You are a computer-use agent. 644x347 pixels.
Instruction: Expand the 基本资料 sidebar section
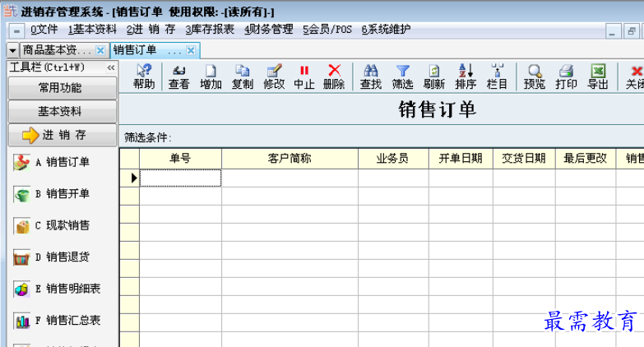click(x=62, y=111)
